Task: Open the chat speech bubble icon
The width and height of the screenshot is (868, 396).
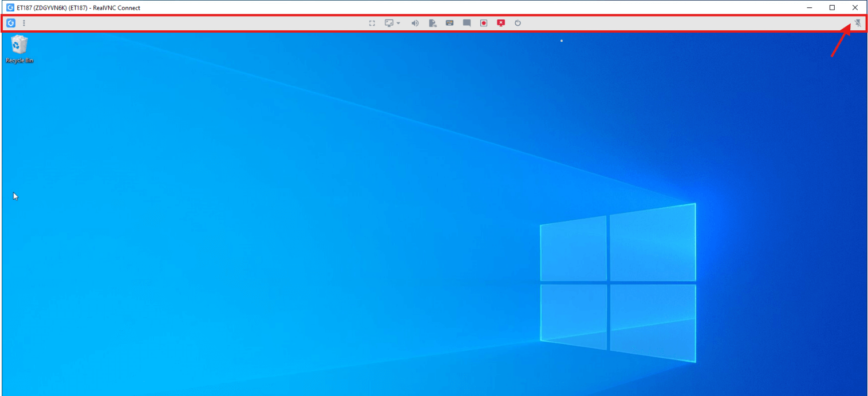Action: [x=467, y=23]
